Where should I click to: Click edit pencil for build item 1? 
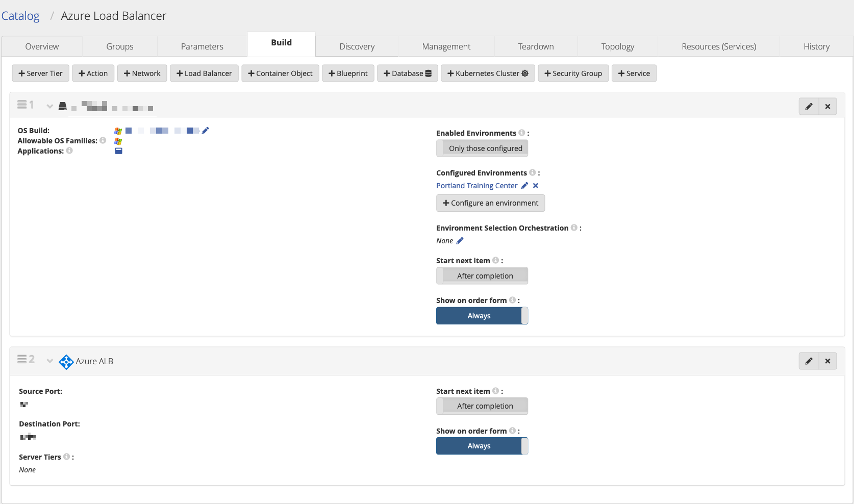(x=809, y=107)
